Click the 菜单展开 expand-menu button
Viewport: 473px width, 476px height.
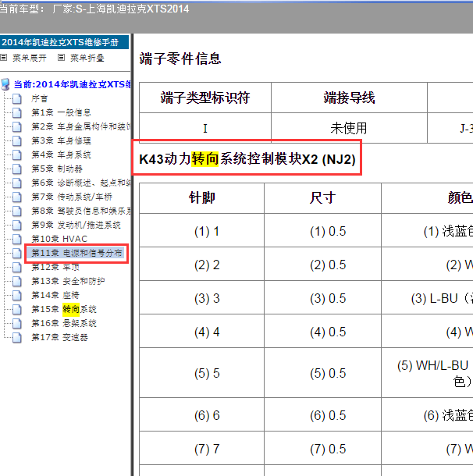[x=23, y=58]
